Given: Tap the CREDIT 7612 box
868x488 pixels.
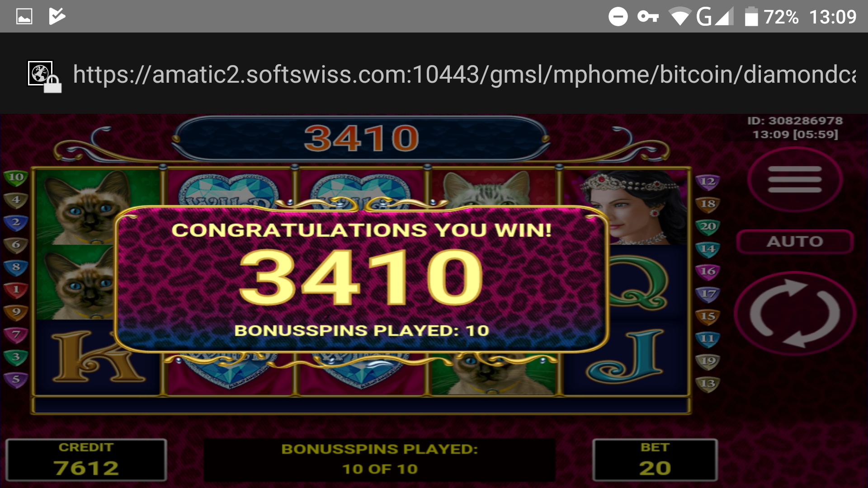Looking at the screenshot, I should [86, 460].
